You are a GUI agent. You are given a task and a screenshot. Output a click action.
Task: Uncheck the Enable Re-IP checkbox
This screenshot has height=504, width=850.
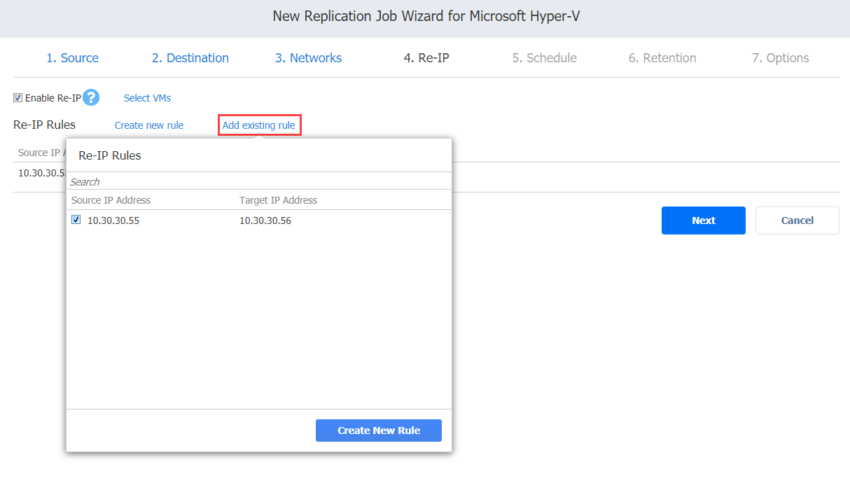(x=18, y=98)
